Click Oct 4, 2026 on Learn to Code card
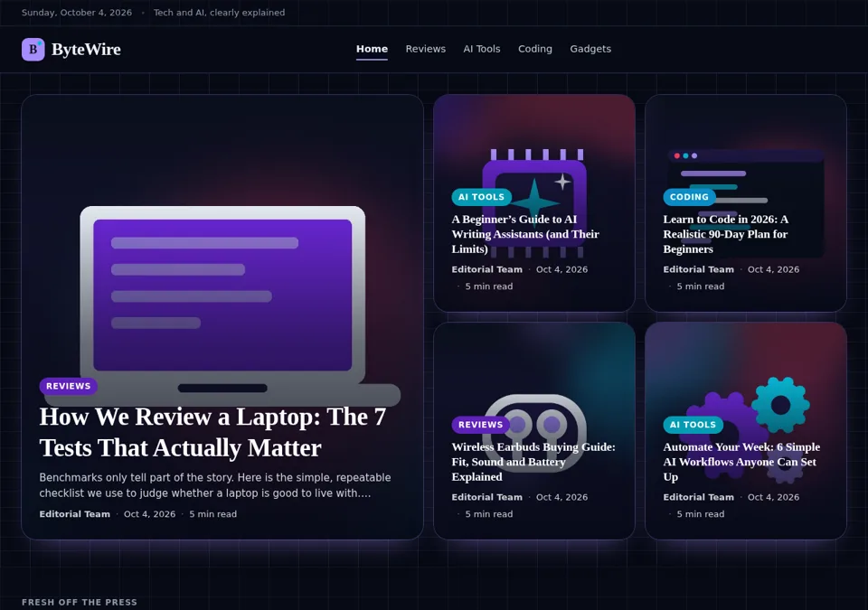 pos(773,269)
